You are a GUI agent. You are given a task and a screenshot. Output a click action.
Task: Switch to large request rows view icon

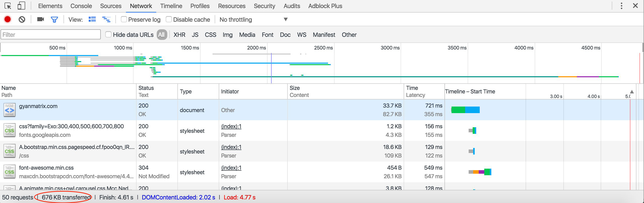(x=92, y=19)
